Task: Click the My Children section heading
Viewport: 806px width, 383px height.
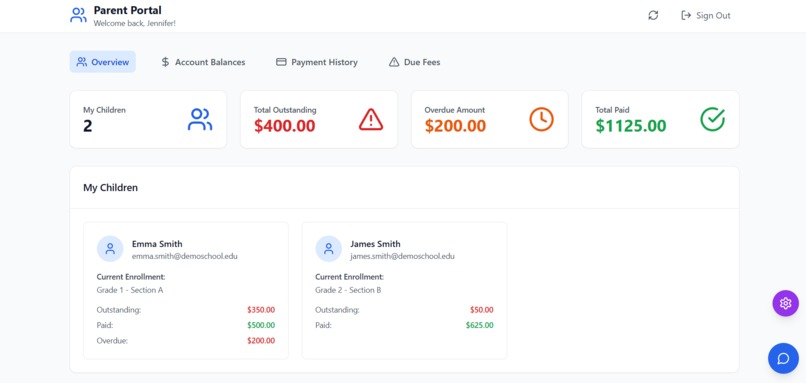Action: (111, 188)
